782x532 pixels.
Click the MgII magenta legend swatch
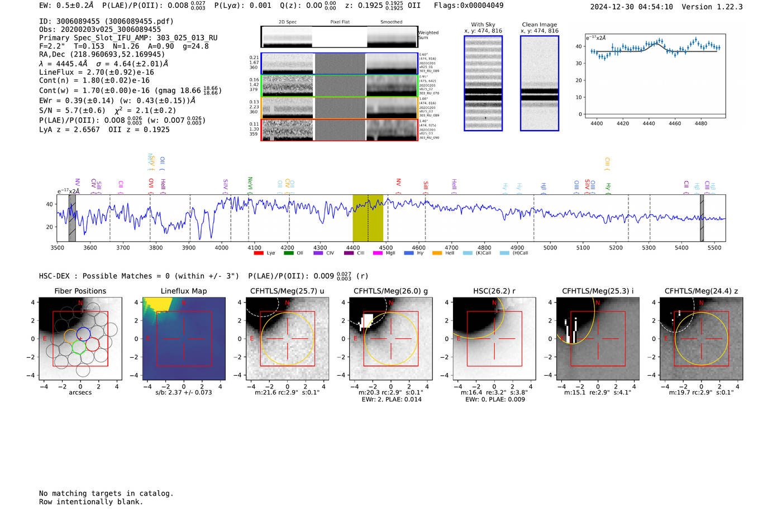pos(378,253)
